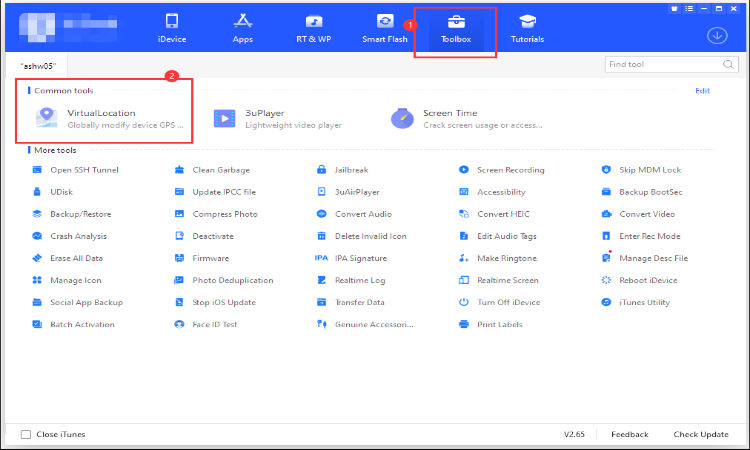750x450 pixels.
Task: Open the Firmware tool
Action: click(202, 258)
